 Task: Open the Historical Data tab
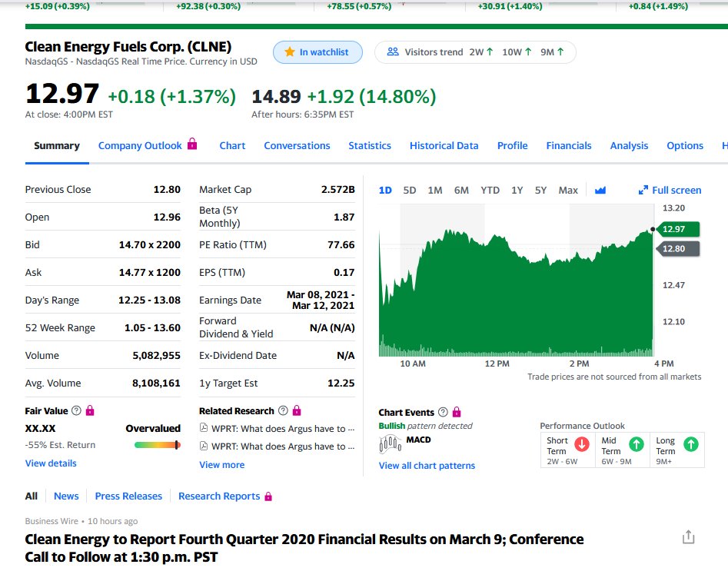[x=444, y=146]
